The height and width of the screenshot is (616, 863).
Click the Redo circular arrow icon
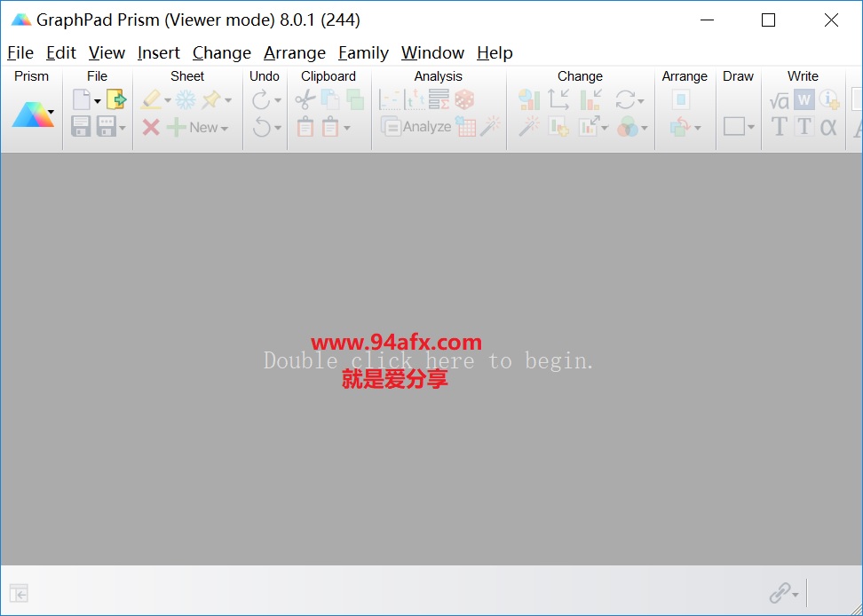click(x=261, y=99)
